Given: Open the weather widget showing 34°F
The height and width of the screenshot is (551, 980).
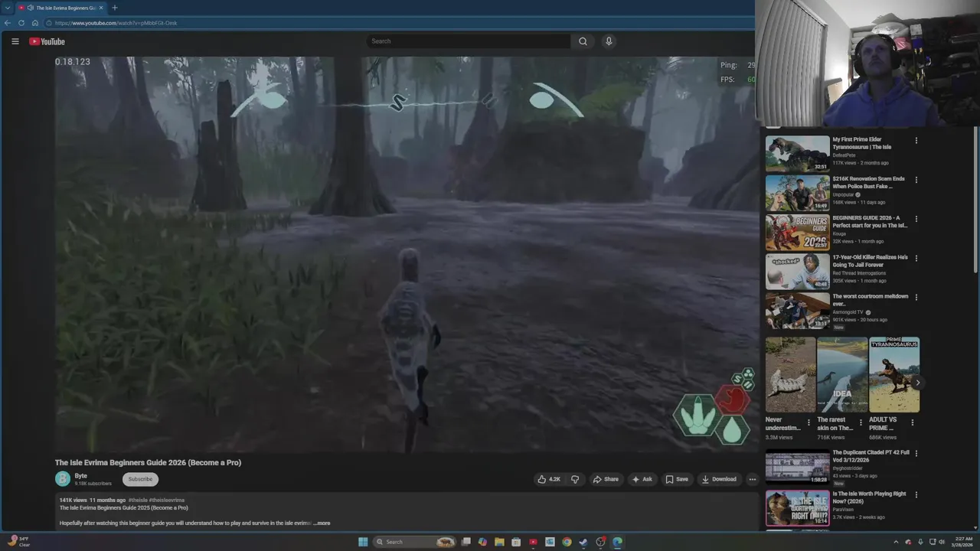Looking at the screenshot, I should [x=18, y=542].
